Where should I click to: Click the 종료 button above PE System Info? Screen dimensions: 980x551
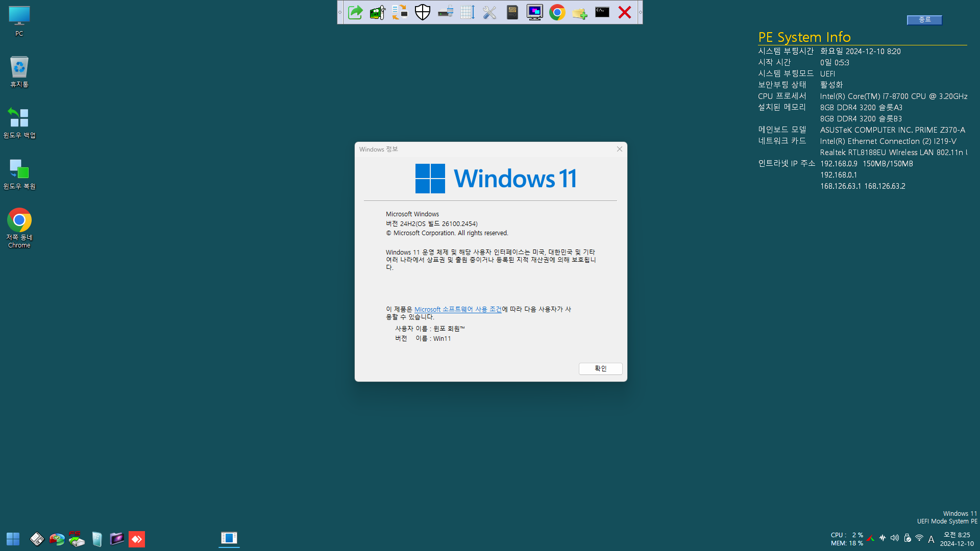pyautogui.click(x=924, y=19)
